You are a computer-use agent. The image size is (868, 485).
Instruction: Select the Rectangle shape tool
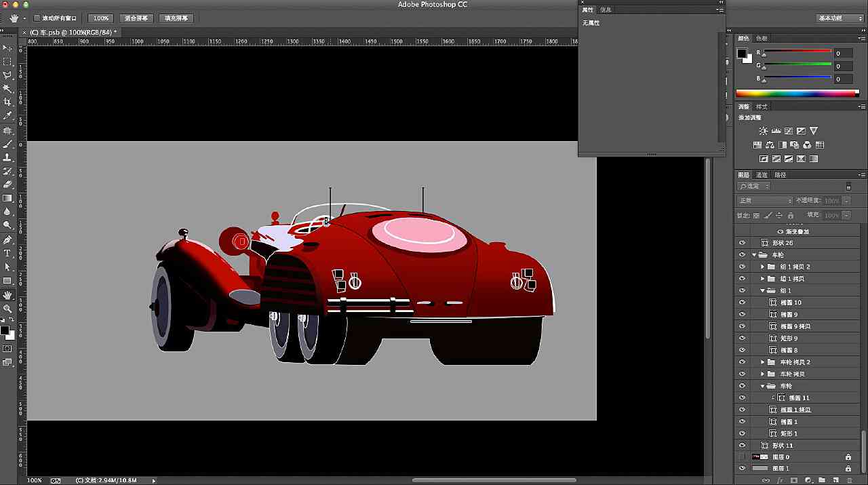click(7, 281)
